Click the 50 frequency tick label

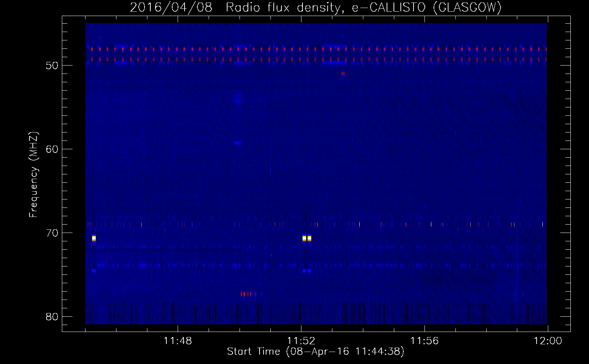[52, 66]
